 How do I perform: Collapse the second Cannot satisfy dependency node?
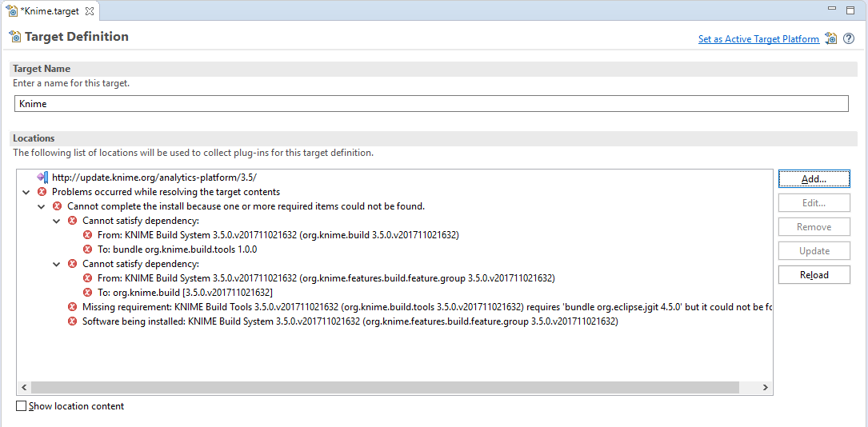point(57,264)
